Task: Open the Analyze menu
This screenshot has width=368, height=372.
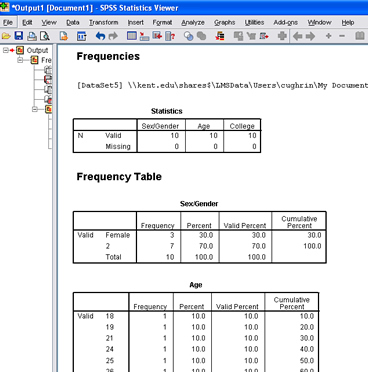Action: (x=193, y=22)
